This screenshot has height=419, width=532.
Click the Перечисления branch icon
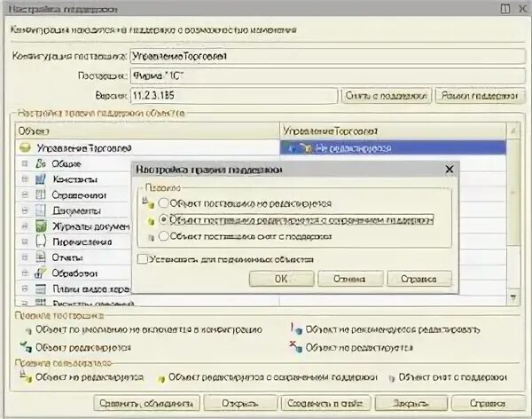[x=41, y=241]
